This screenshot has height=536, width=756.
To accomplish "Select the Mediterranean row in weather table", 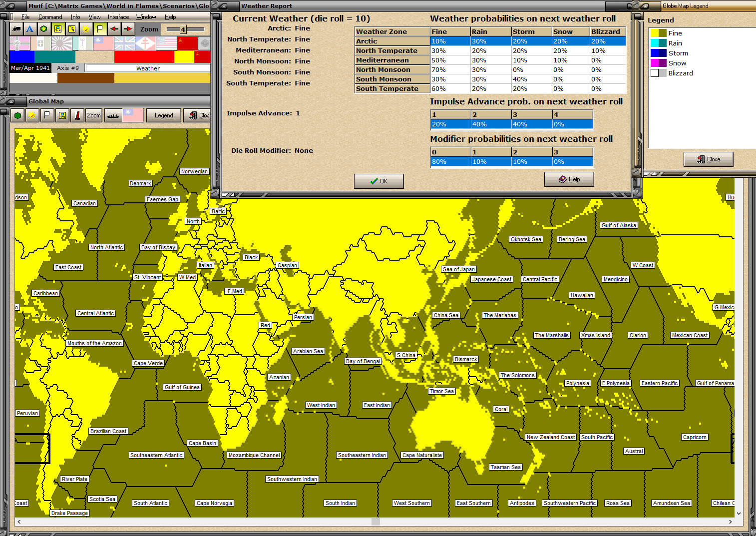I will pyautogui.click(x=490, y=60).
